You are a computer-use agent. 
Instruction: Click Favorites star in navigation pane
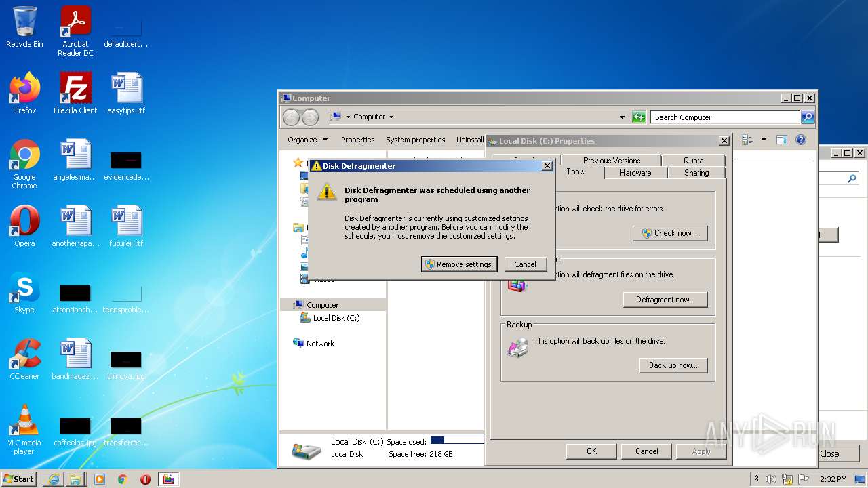298,163
